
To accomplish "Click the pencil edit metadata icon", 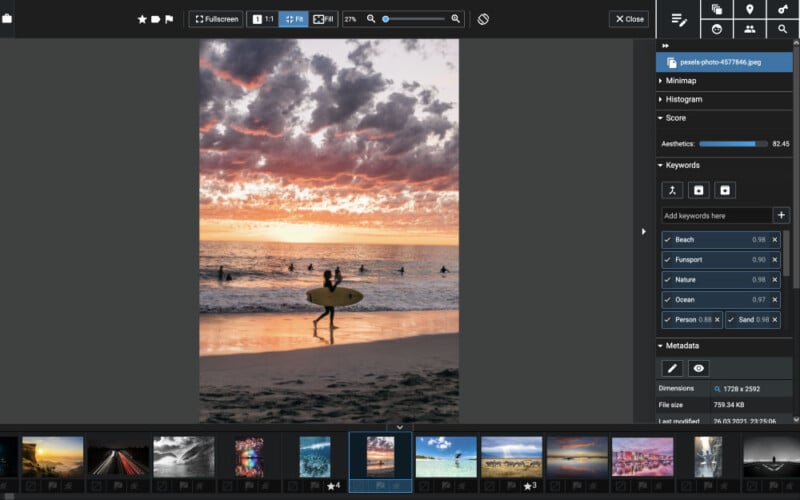I will (x=672, y=368).
